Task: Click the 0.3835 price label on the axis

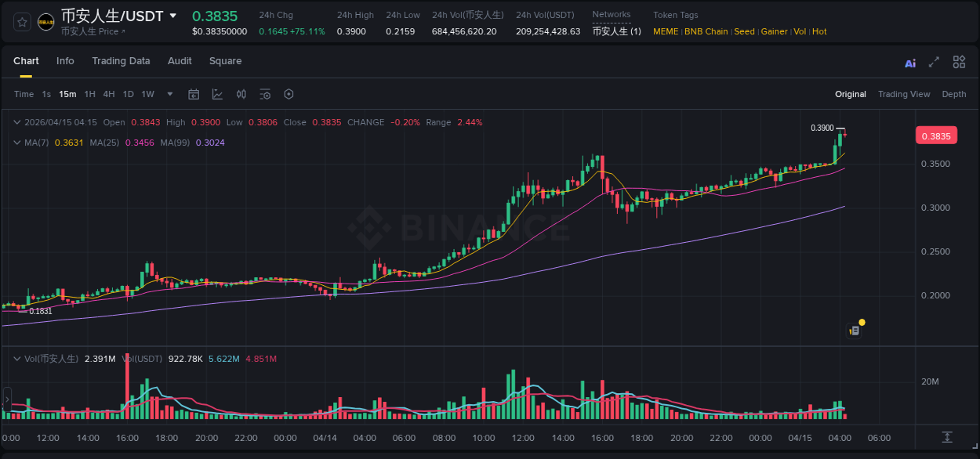Action: point(937,136)
